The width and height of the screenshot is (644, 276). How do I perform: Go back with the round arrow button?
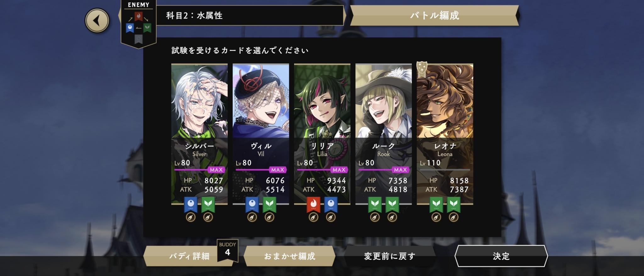tap(97, 21)
